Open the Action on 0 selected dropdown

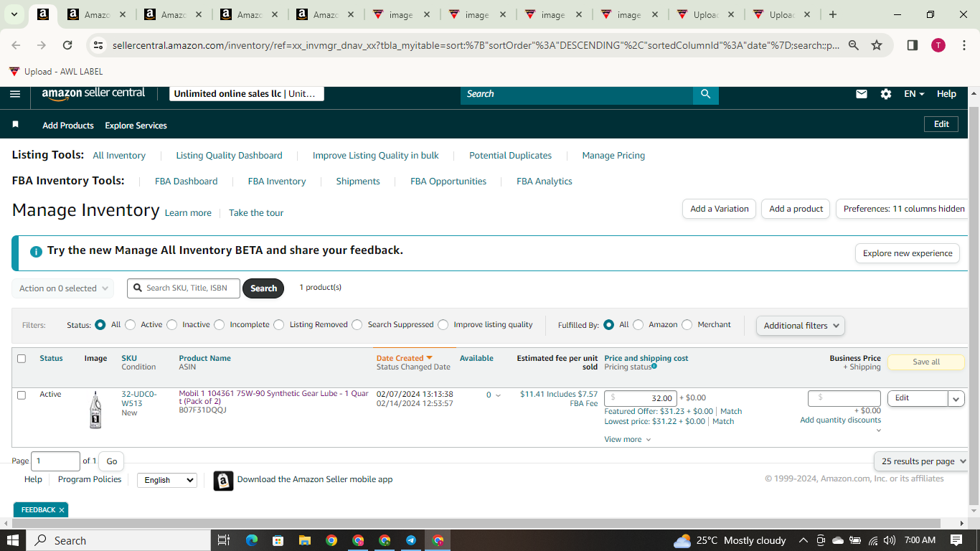63,288
